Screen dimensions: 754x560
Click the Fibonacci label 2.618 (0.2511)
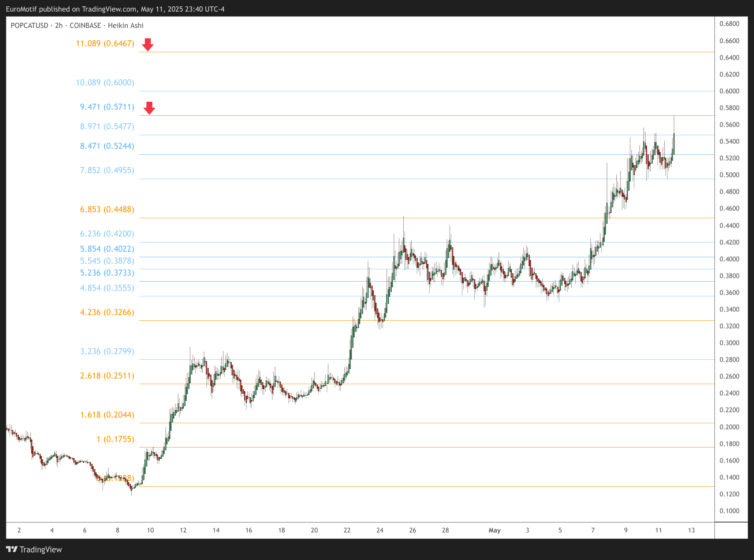click(107, 376)
